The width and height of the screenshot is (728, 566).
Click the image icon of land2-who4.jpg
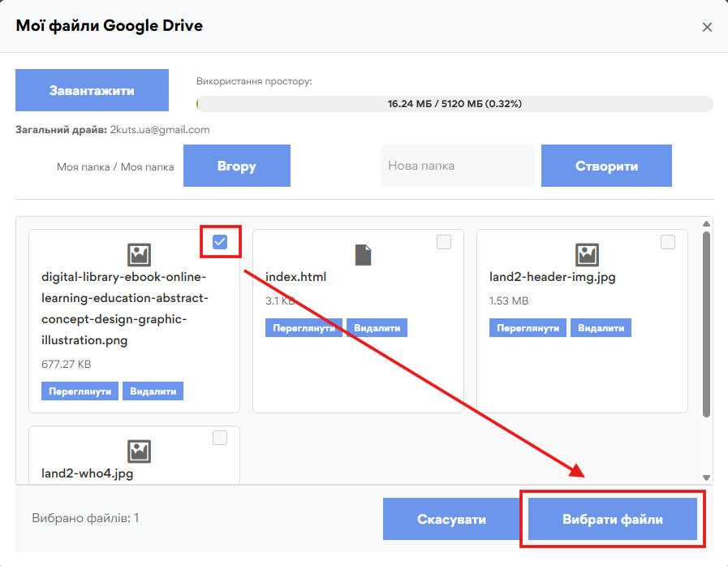click(x=139, y=451)
